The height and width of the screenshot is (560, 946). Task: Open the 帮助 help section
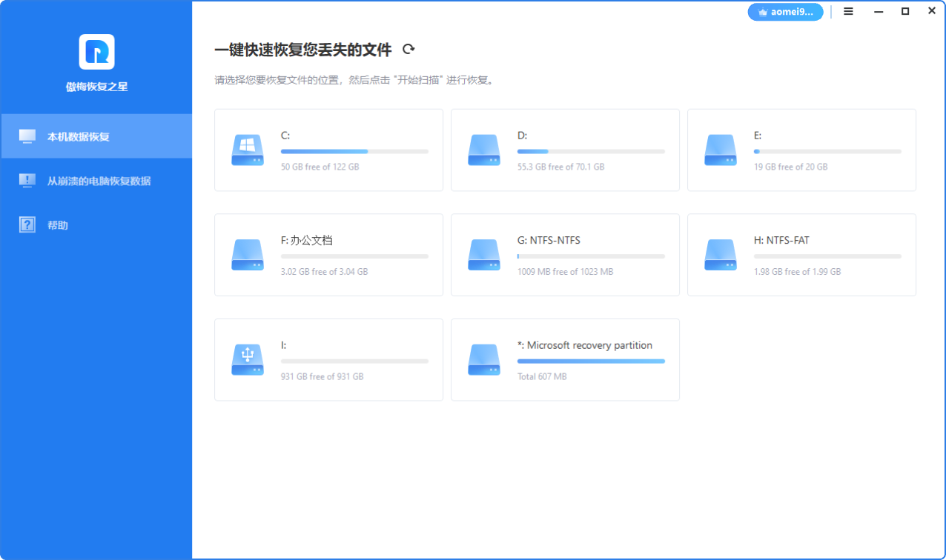[x=58, y=225]
